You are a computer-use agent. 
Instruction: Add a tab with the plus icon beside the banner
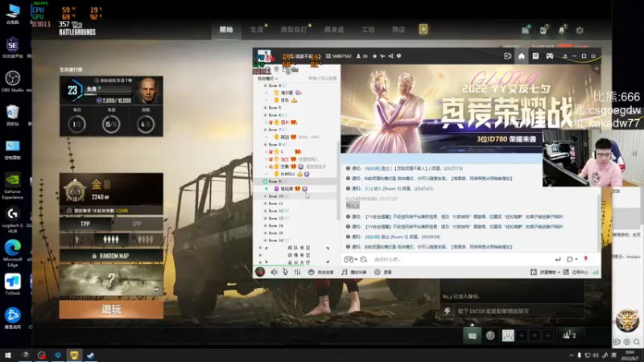coord(597,68)
